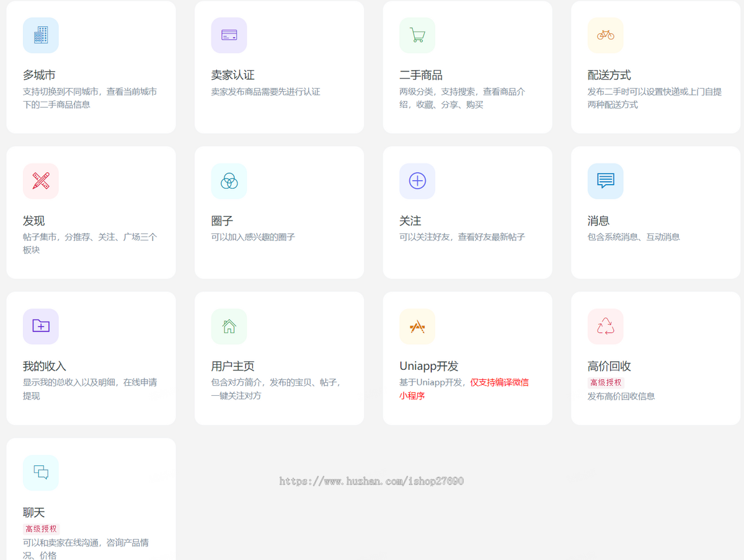Click the 卖家认证 title
This screenshot has height=560, width=744.
233,75
